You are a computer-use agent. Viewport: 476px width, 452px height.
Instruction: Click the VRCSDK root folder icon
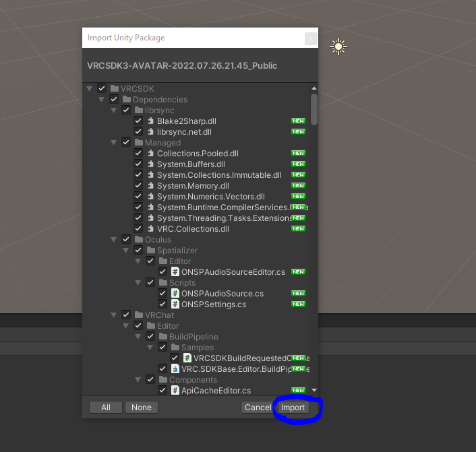tap(115, 88)
